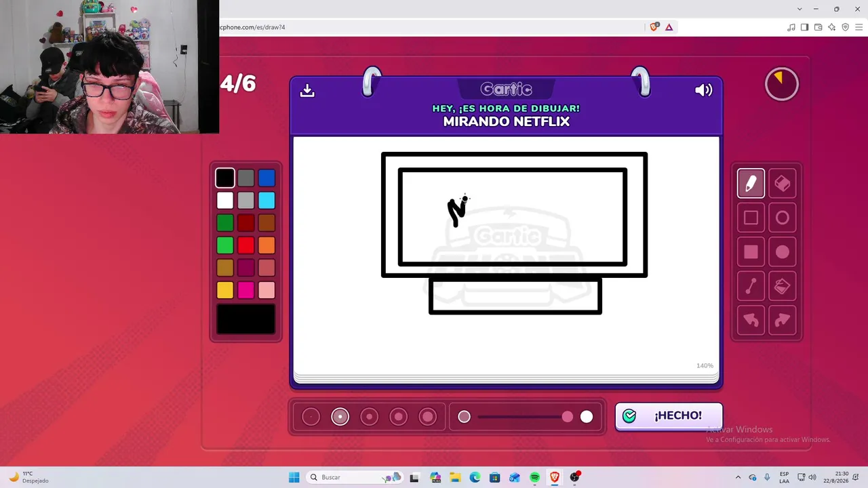Pick the filled rectangle tool
This screenshot has height=488, width=868.
[x=751, y=252]
